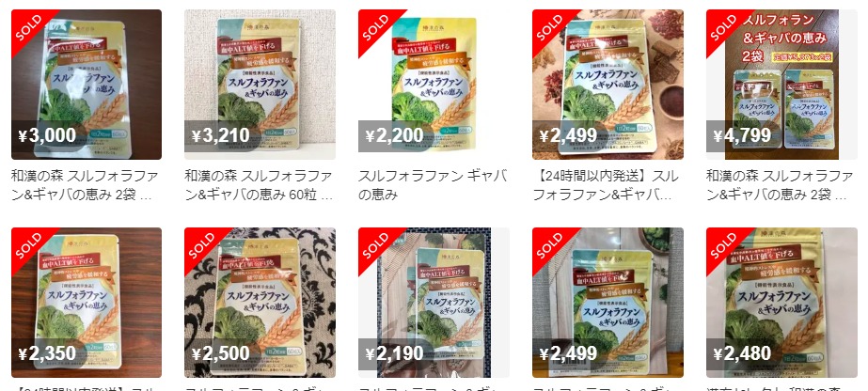The height and width of the screenshot is (391, 868).
Task: Open the ¥4,799 two-bag set thumbnail
Action: tap(781, 85)
